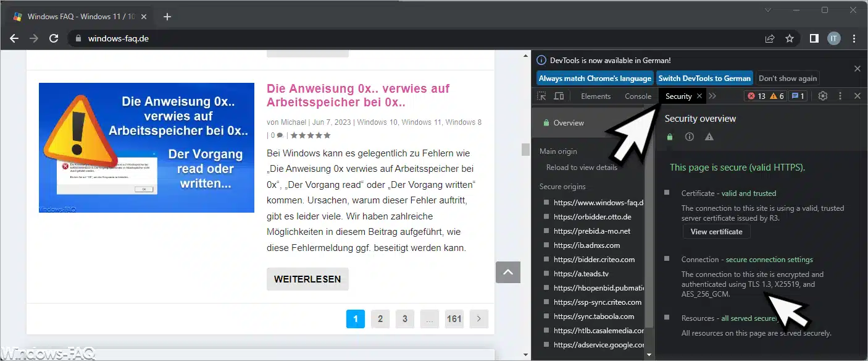Click the scroll-to-top arrow button
The height and width of the screenshot is (361, 868).
508,272
